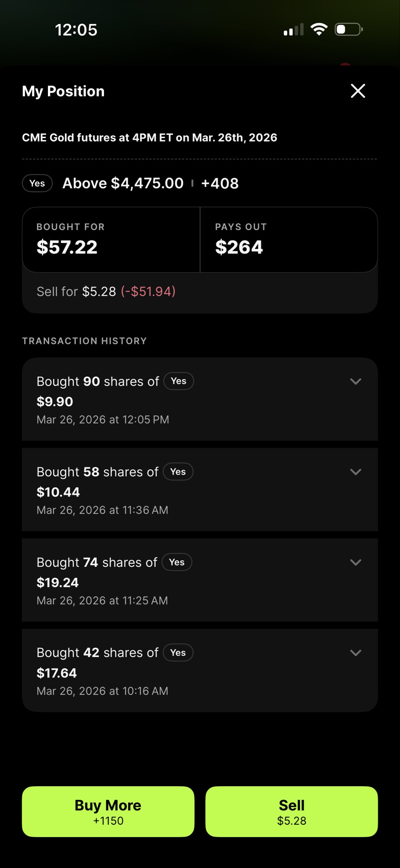Viewport: 400px width, 868px height.
Task: Open the CME Gold futures market title
Action: click(x=149, y=138)
